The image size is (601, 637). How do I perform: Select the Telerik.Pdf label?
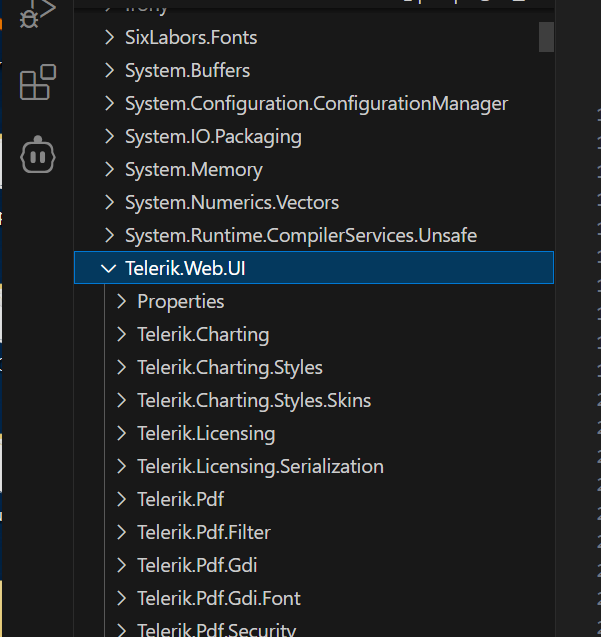[181, 499]
